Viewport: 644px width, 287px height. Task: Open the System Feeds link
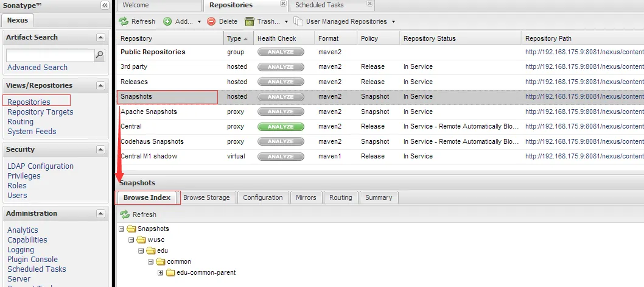pyautogui.click(x=32, y=132)
